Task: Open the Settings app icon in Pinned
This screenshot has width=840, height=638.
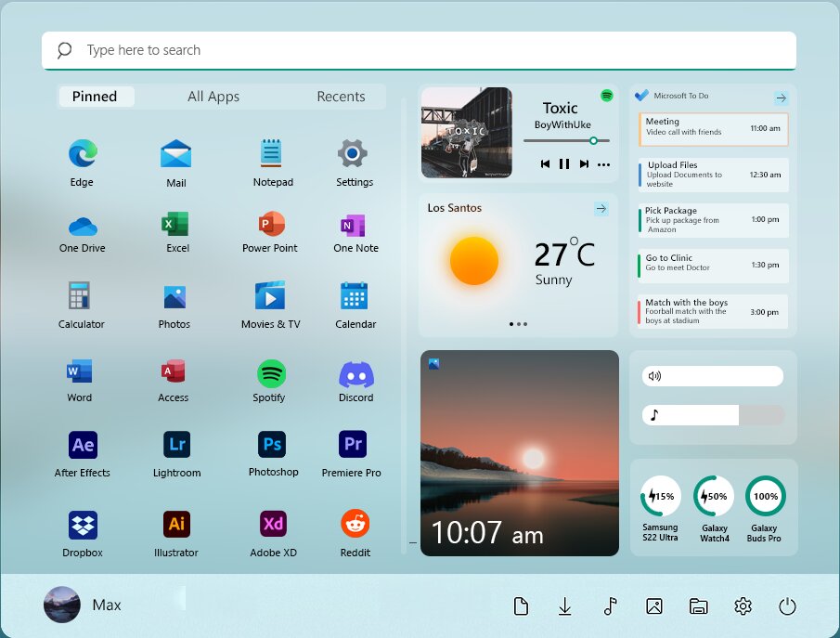Action: [x=353, y=153]
